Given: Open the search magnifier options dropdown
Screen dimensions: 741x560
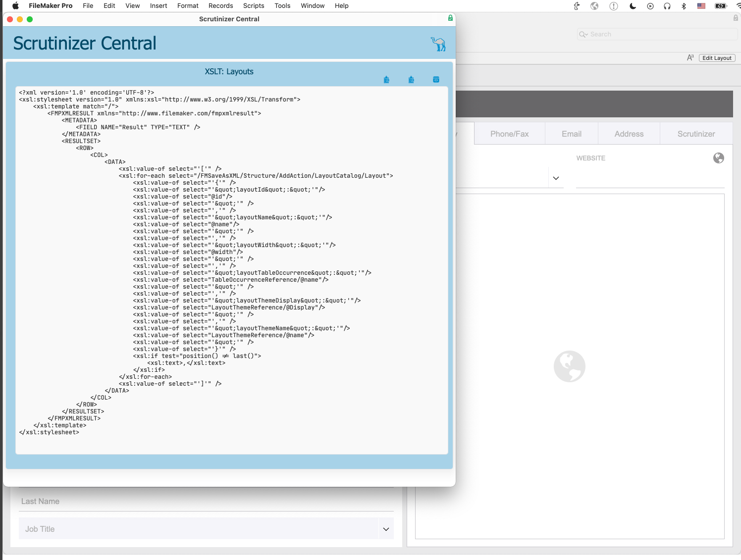Looking at the screenshot, I should coord(583,34).
